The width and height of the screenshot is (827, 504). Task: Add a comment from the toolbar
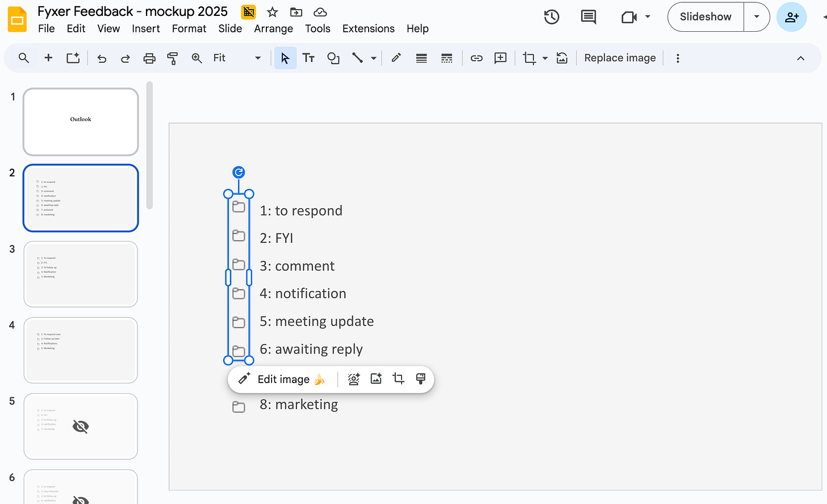click(500, 58)
